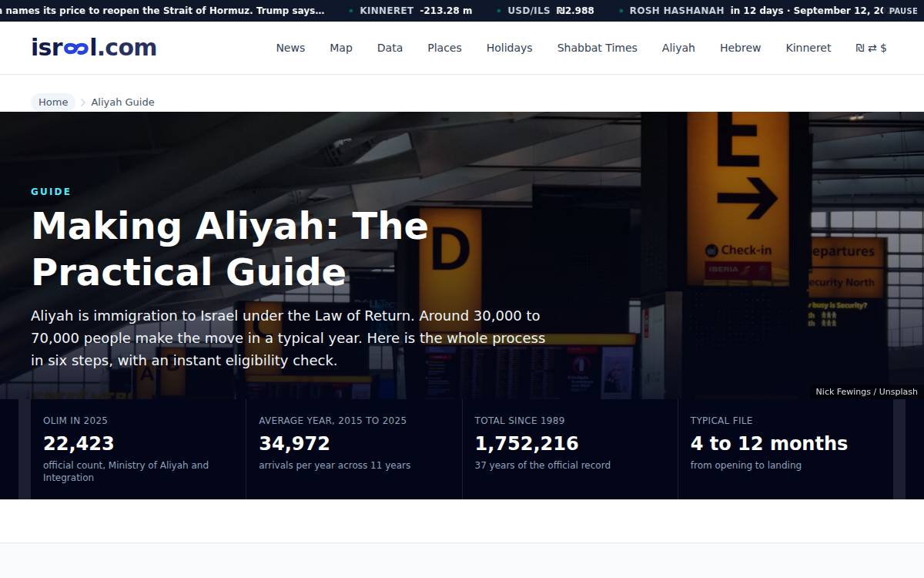
Task: Open Shabbat Times
Action: pyautogui.click(x=598, y=48)
